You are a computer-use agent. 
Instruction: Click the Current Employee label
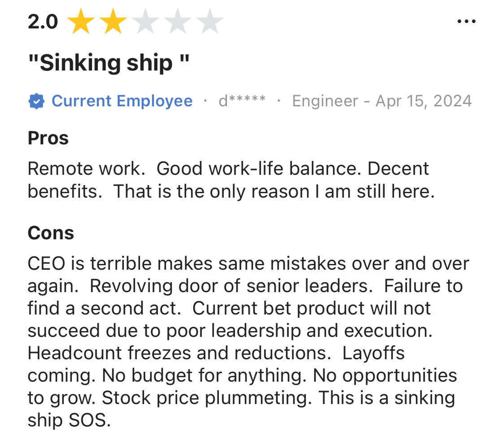point(122,101)
